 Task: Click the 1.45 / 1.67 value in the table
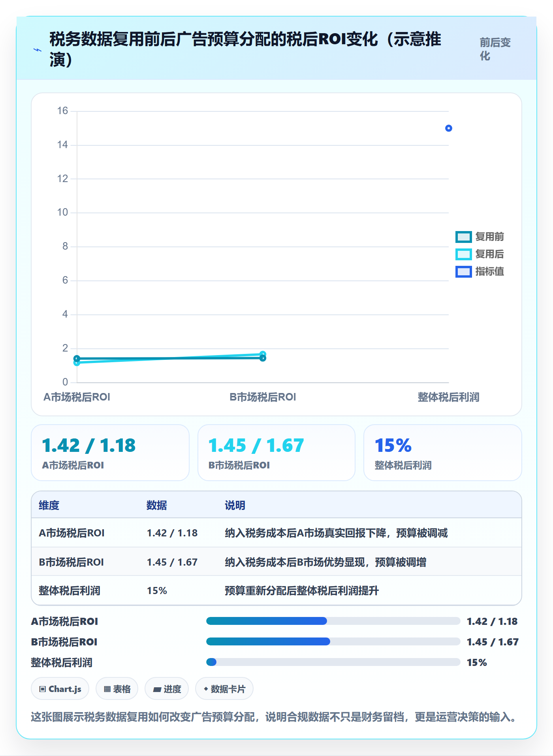(172, 562)
